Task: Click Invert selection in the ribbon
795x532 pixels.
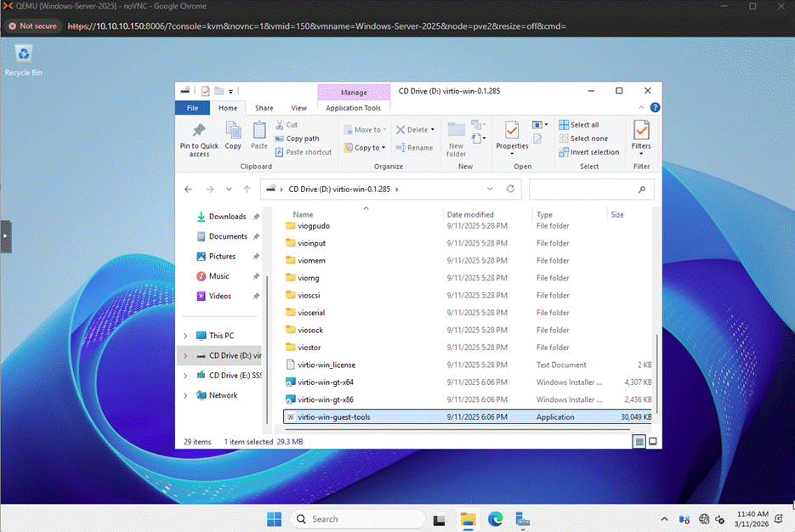Action: pos(588,152)
